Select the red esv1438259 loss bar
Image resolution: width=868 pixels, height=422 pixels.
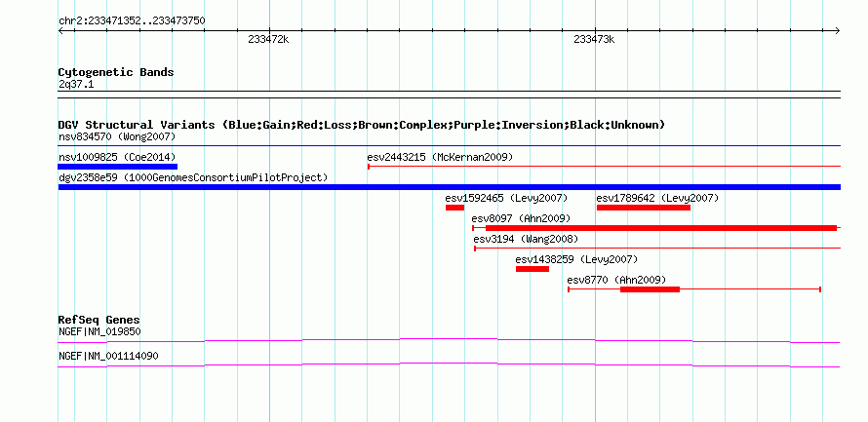533,269
